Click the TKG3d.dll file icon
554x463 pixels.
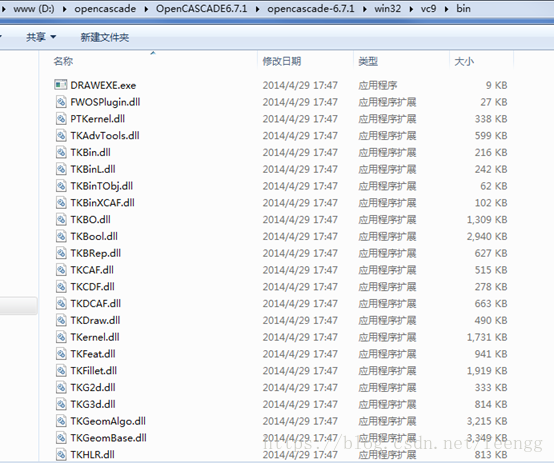pos(61,404)
